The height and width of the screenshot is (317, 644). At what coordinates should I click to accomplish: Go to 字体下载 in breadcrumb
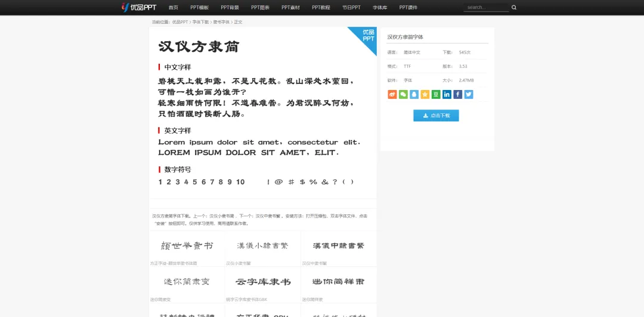[x=200, y=22]
